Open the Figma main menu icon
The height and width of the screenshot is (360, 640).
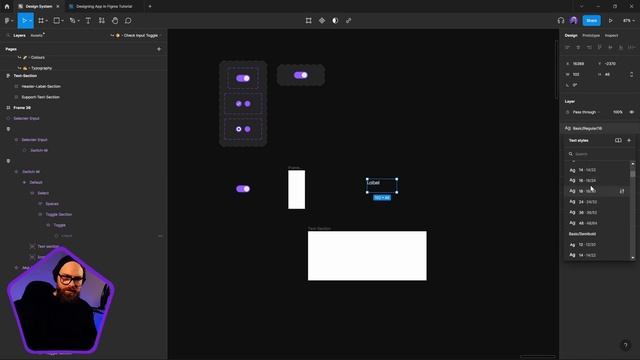pyautogui.click(x=7, y=20)
